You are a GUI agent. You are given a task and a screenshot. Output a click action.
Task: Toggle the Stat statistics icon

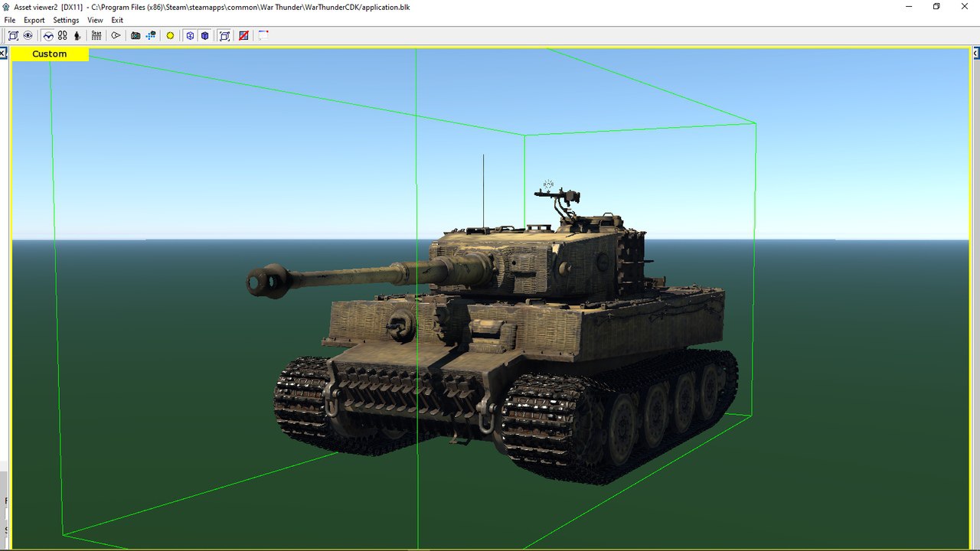[x=96, y=35]
